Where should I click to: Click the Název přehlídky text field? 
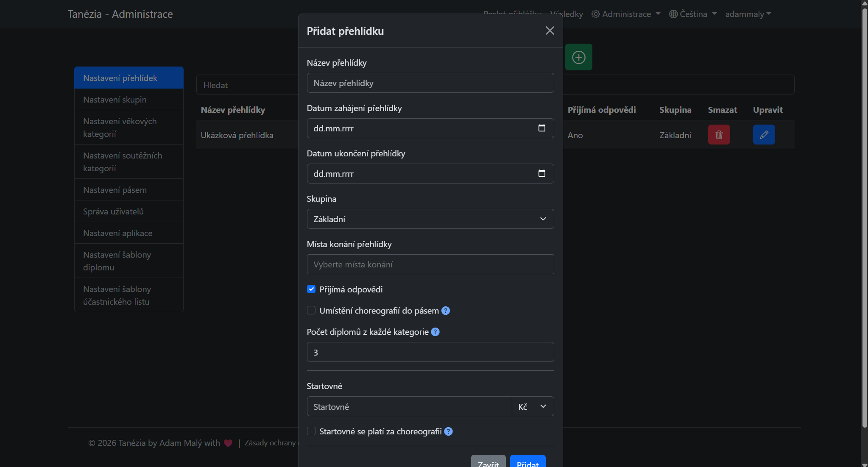coord(430,83)
